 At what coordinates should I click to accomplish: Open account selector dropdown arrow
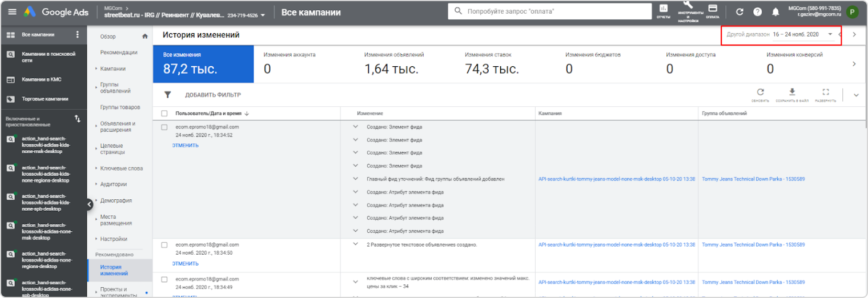click(262, 15)
